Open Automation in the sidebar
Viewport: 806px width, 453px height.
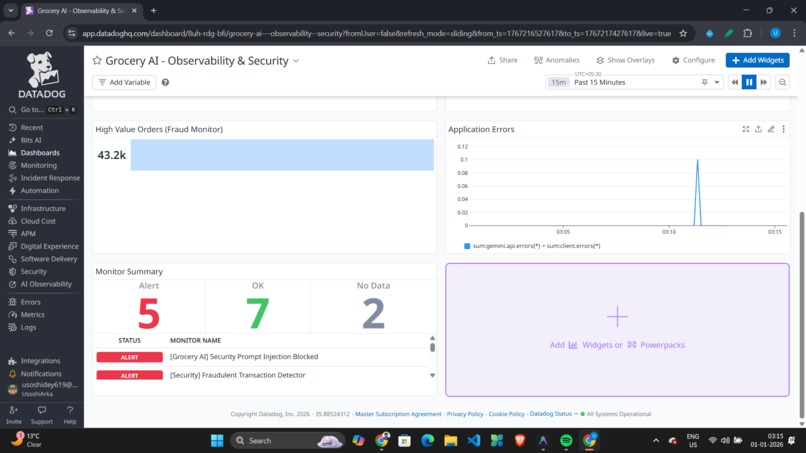pos(39,190)
